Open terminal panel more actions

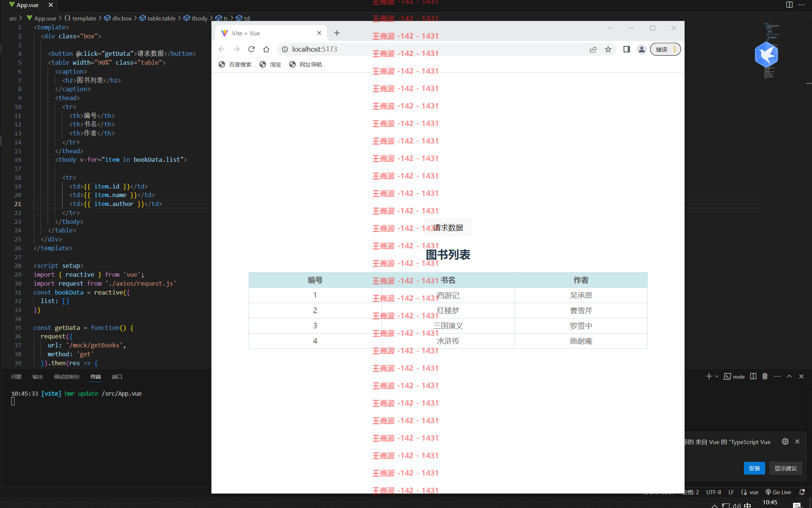tap(777, 376)
